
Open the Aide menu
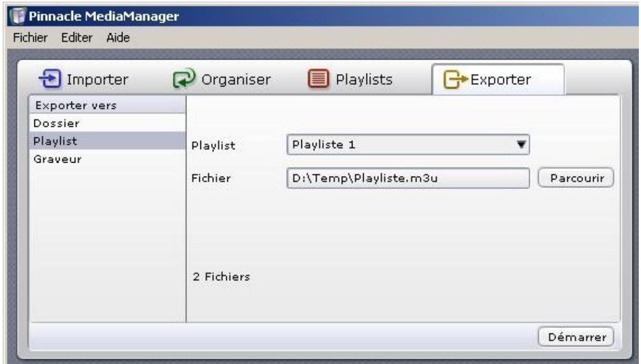(x=118, y=38)
